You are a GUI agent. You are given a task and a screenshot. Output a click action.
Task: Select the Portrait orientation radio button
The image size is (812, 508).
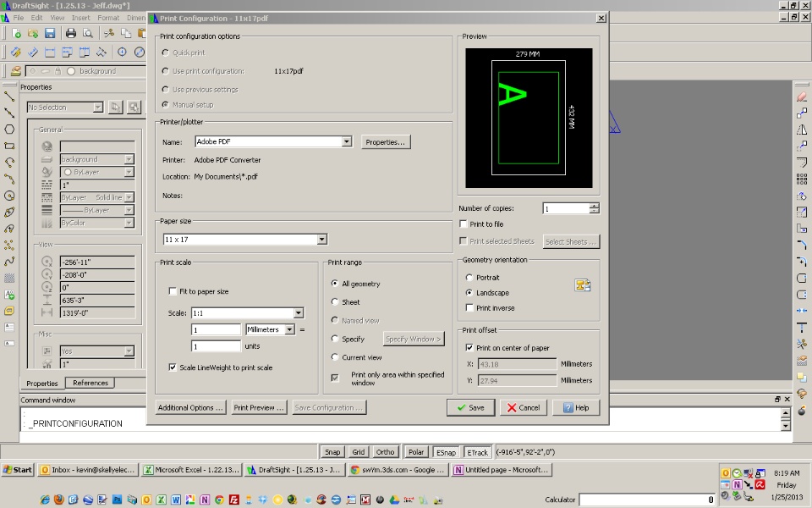[x=469, y=278]
